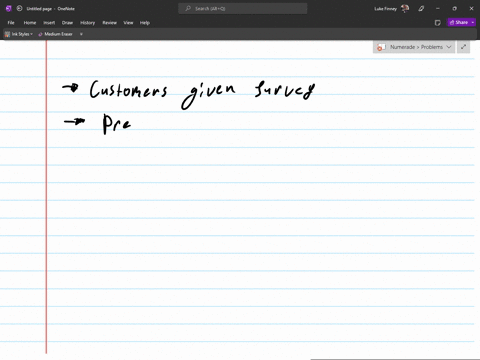Click the OneNote app icon in title bar
The width and height of the screenshot is (480, 360).
[9, 9]
